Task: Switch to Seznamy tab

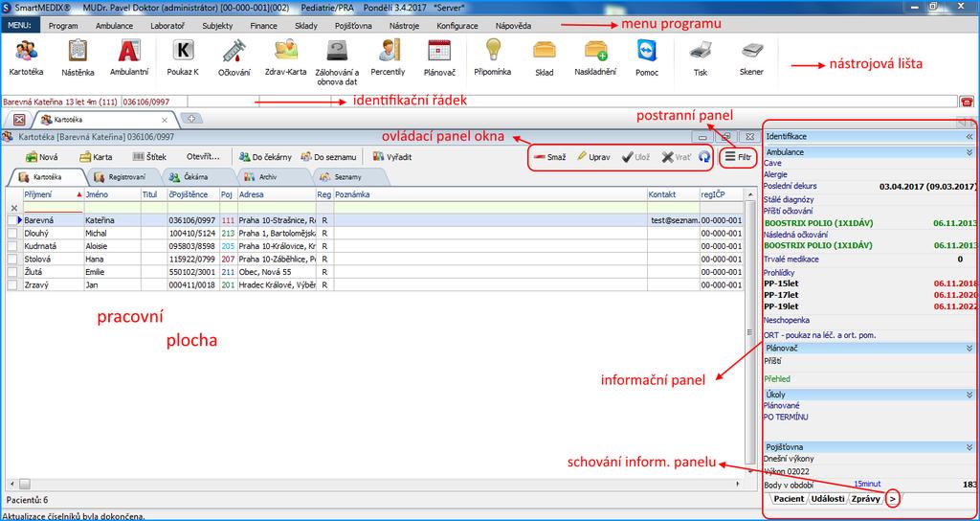Action: click(x=348, y=177)
